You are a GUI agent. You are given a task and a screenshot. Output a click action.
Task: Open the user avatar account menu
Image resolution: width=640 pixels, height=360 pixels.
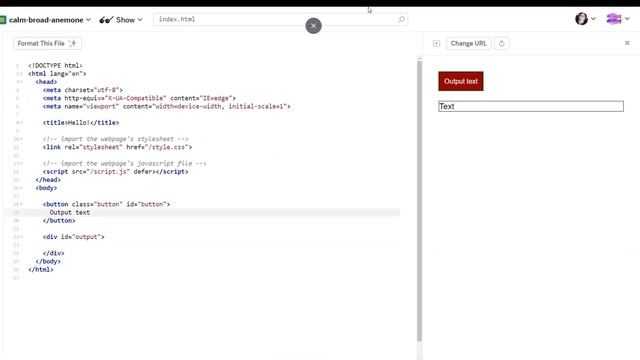pos(585,18)
